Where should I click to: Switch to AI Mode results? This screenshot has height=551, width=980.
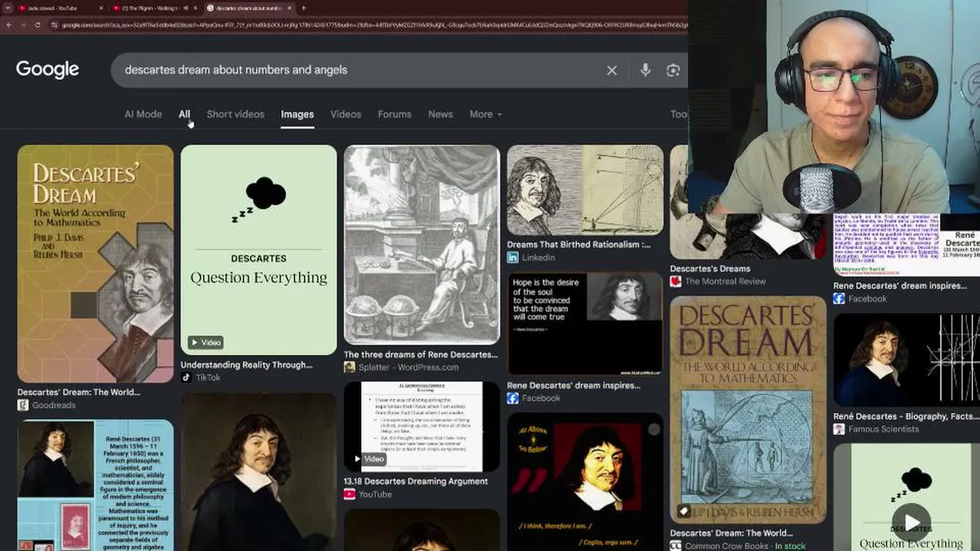point(143,114)
